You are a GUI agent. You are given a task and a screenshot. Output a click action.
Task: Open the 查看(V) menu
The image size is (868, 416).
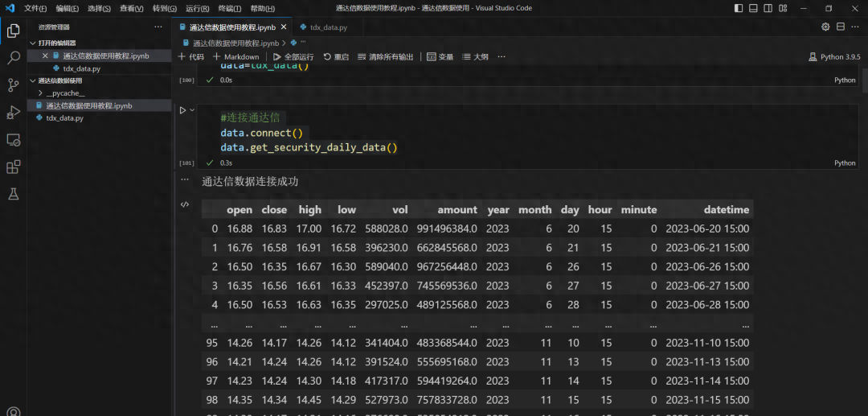point(132,8)
